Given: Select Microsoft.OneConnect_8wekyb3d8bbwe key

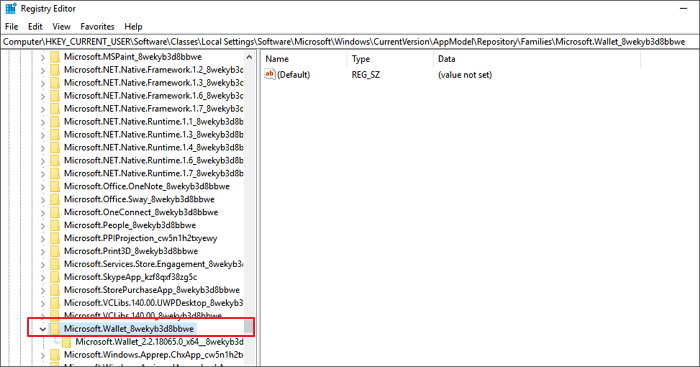Looking at the screenshot, I should pos(141,213).
